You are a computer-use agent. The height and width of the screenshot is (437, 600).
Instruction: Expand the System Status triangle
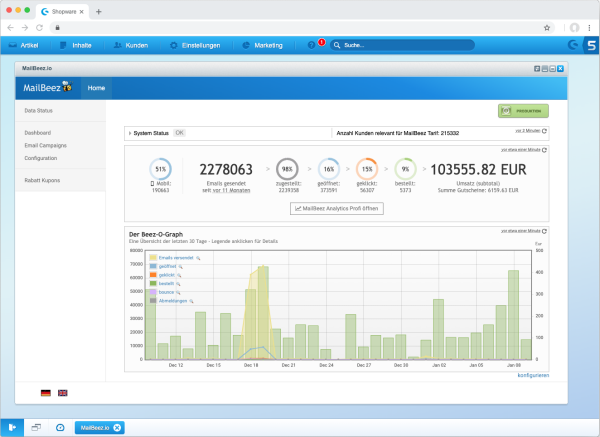(x=130, y=133)
